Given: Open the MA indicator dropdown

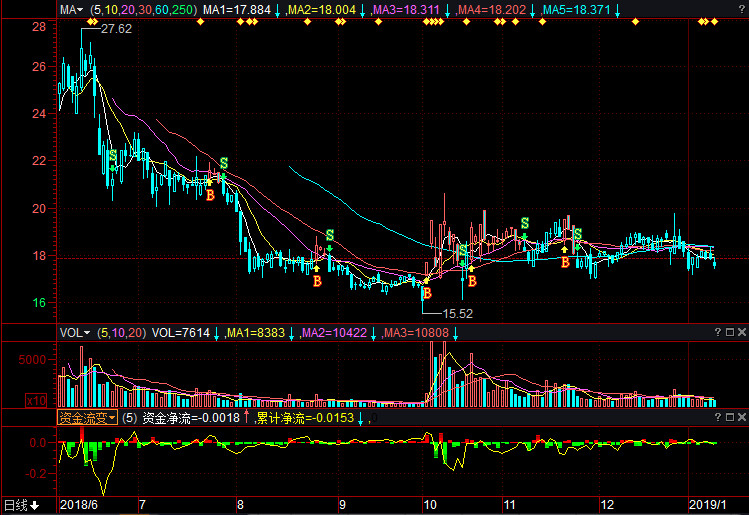Looking at the screenshot, I should [x=70, y=10].
